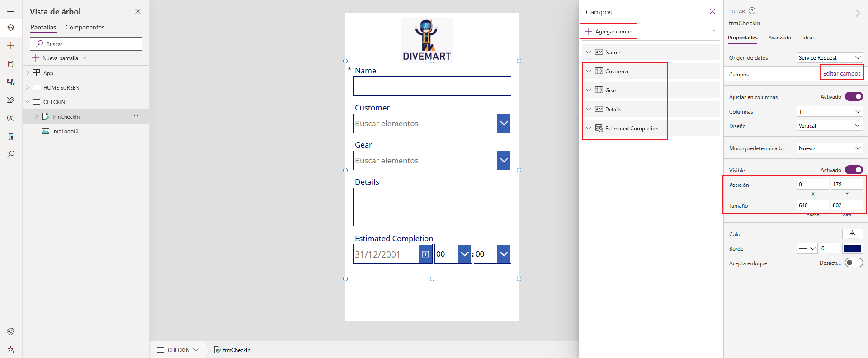Switch to the Avanzado tab
The height and width of the screenshot is (358, 868).
780,38
